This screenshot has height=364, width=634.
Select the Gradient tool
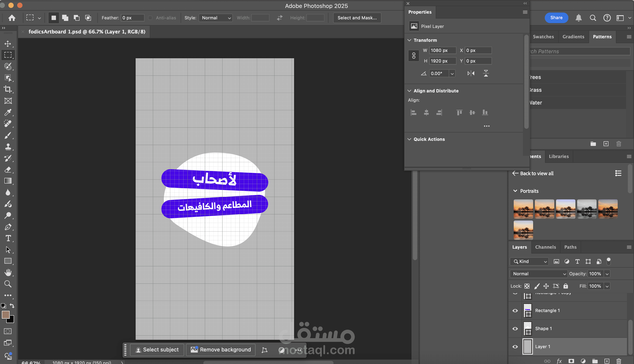coord(8,181)
